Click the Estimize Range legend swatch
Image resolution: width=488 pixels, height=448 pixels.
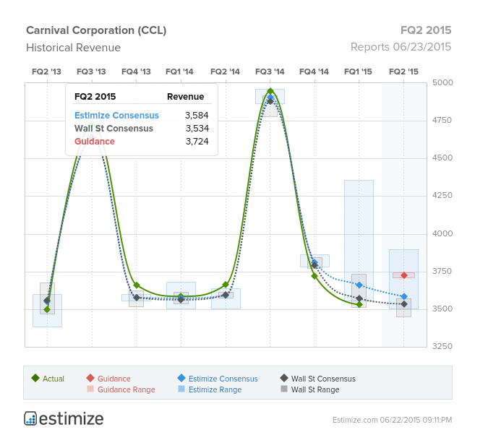tap(181, 389)
